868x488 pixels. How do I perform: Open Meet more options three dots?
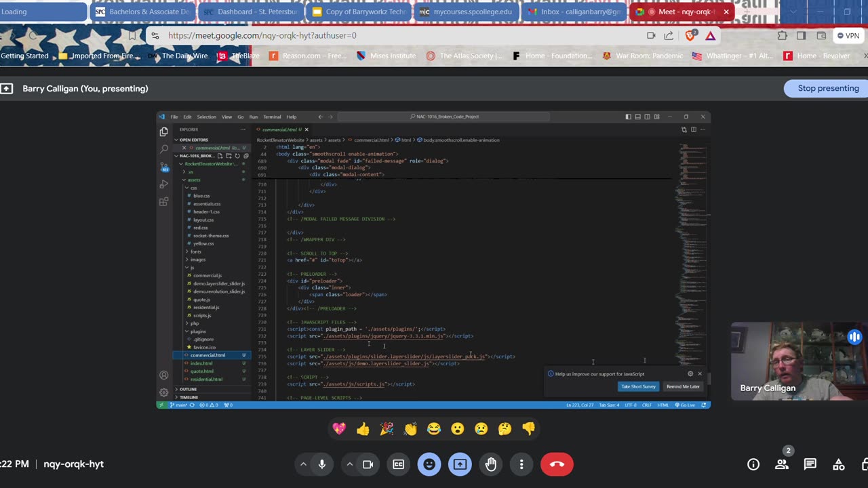(521, 464)
